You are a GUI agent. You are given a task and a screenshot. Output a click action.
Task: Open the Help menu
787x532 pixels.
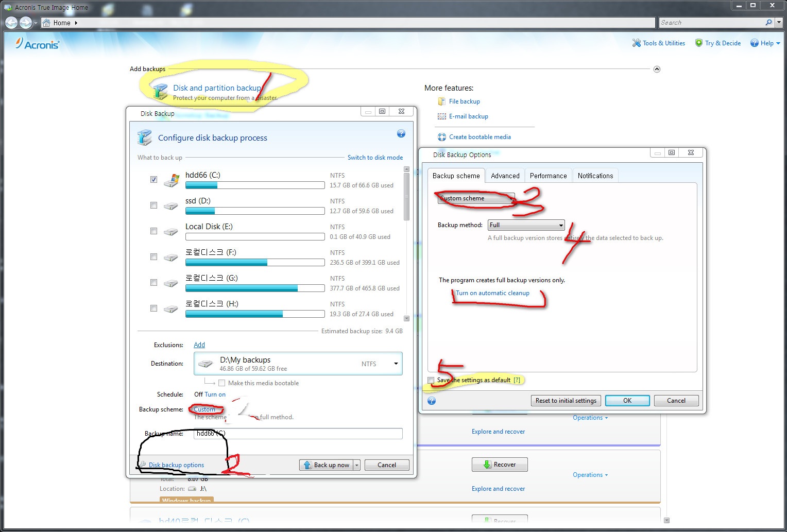(765, 43)
